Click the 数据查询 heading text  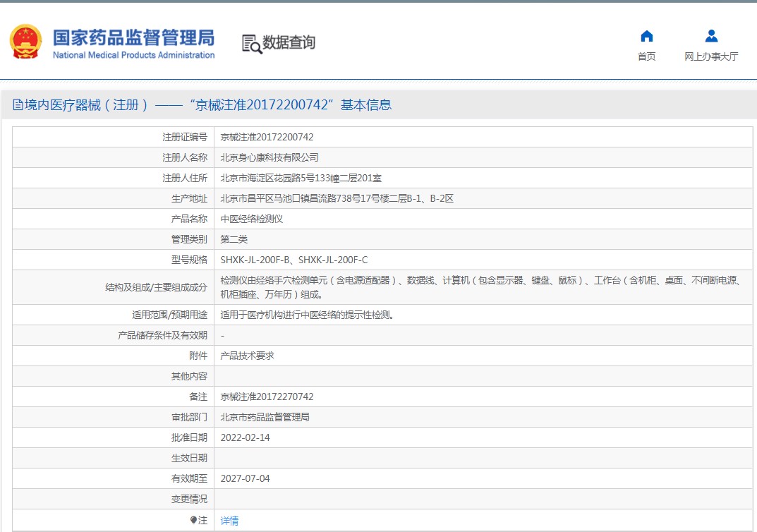click(289, 42)
